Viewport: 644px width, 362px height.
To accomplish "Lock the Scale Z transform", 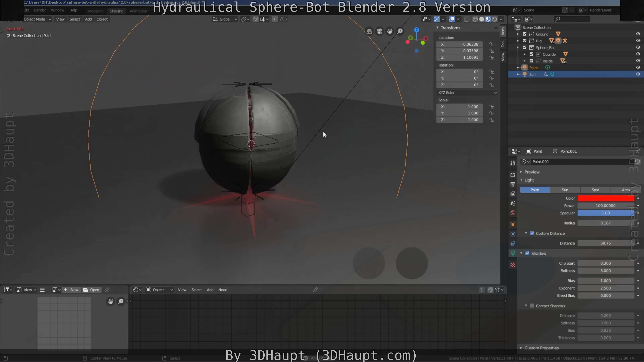I will coord(492,120).
